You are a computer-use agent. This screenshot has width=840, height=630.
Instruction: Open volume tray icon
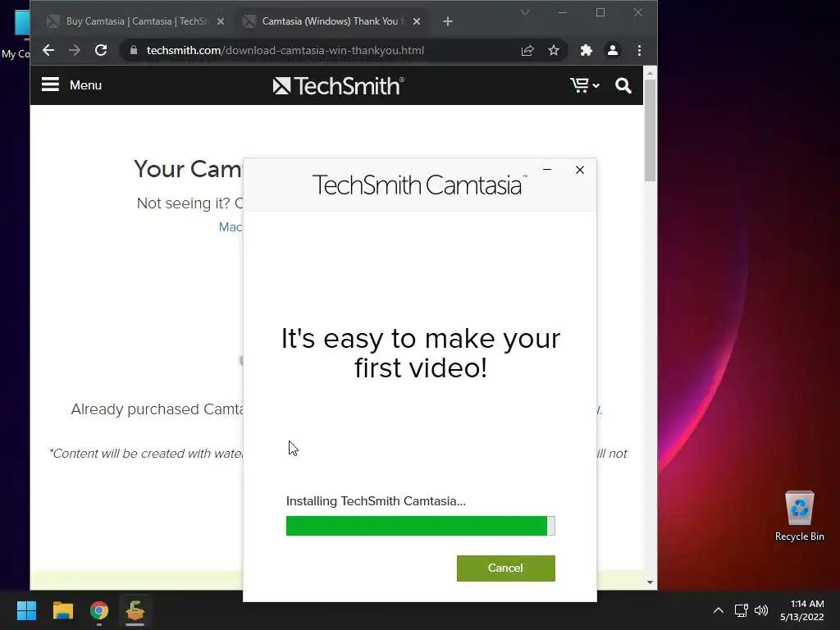click(761, 610)
